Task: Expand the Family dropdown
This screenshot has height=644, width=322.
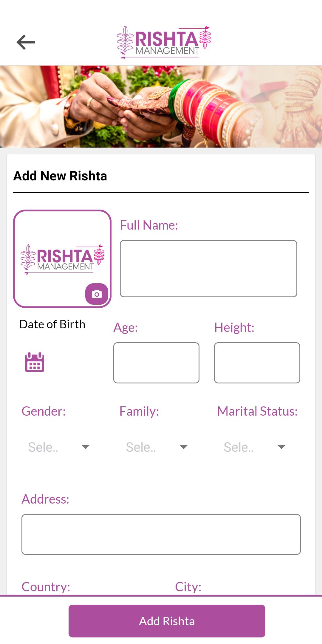Action: click(x=157, y=447)
